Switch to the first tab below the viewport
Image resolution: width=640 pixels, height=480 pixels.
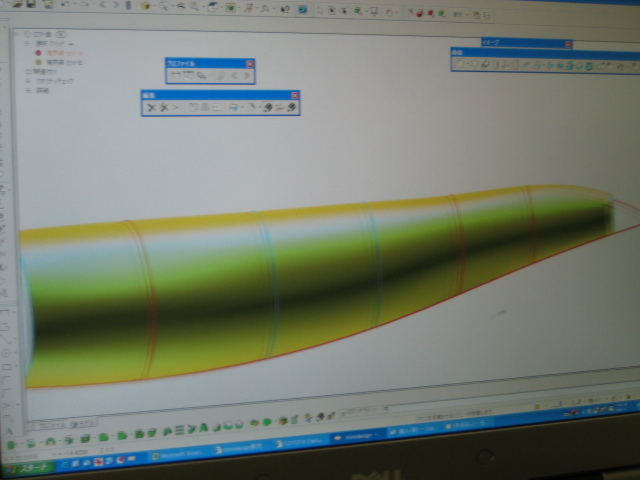pos(50,425)
